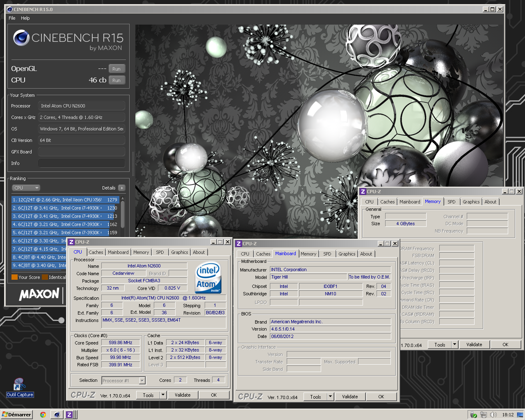
Task: Click the Details arrow in Ranking
Action: coord(121,188)
